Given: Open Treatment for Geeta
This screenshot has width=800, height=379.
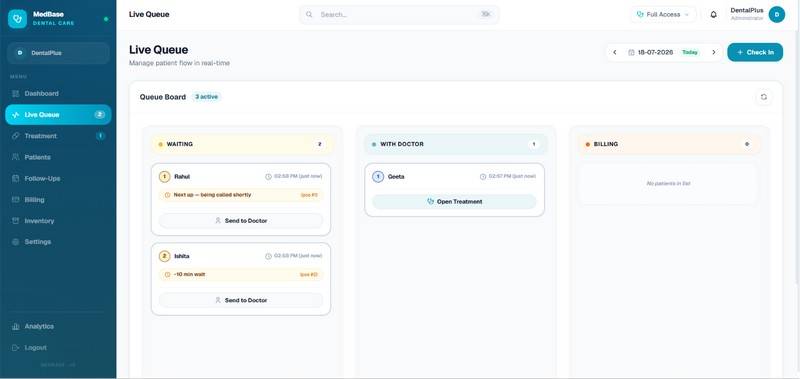Looking at the screenshot, I should click(454, 202).
